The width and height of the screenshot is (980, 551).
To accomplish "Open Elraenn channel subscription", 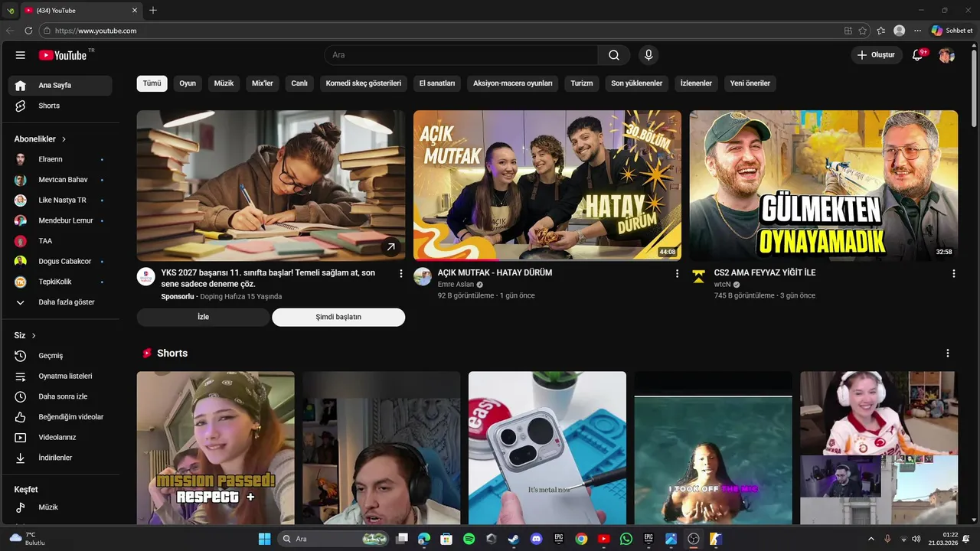I will (60, 159).
